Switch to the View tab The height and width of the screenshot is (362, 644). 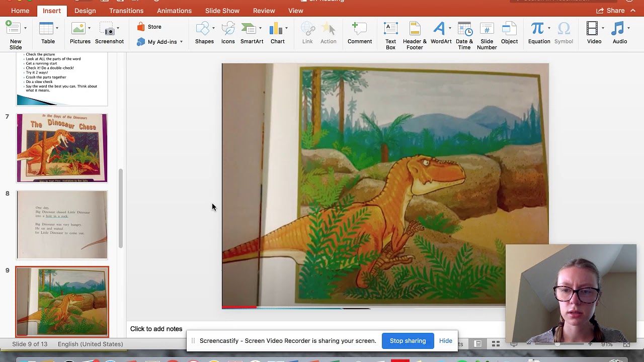(x=296, y=11)
